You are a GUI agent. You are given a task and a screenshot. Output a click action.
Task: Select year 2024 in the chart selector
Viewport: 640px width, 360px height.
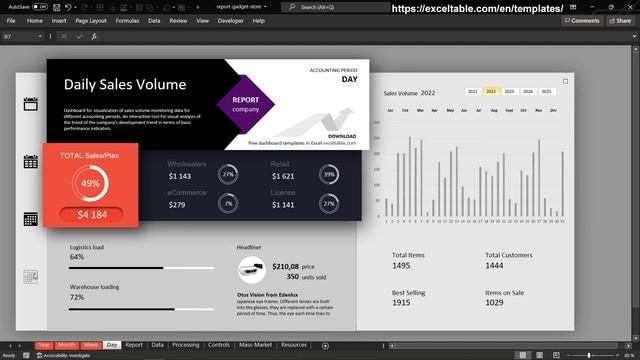pos(528,91)
